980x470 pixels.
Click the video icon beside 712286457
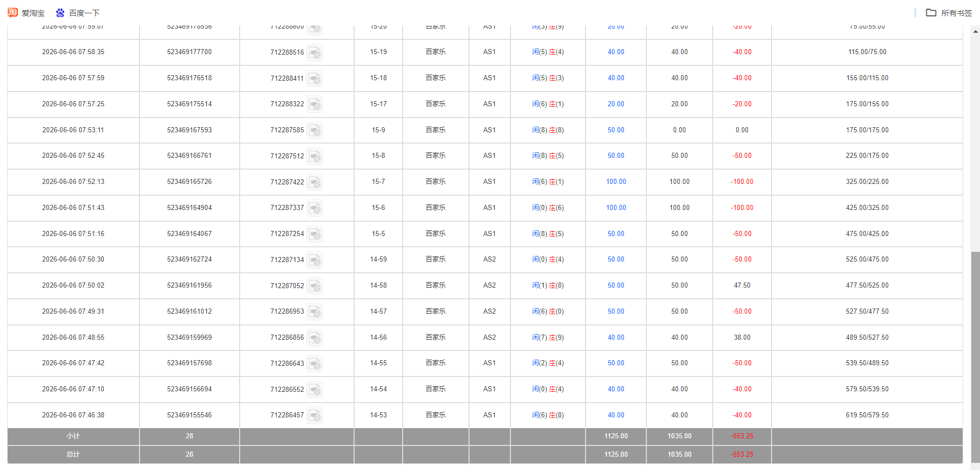[x=315, y=415]
